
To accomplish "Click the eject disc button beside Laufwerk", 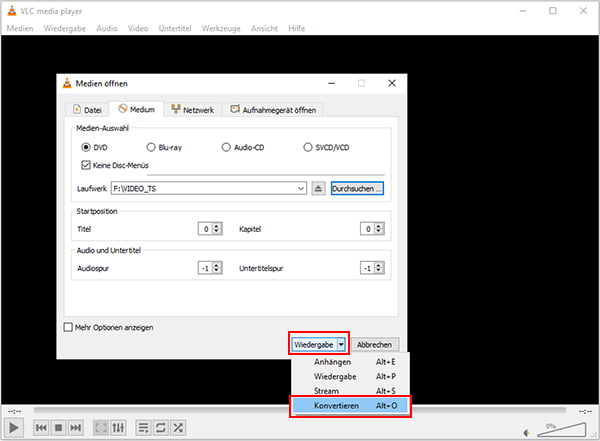I will click(x=318, y=188).
